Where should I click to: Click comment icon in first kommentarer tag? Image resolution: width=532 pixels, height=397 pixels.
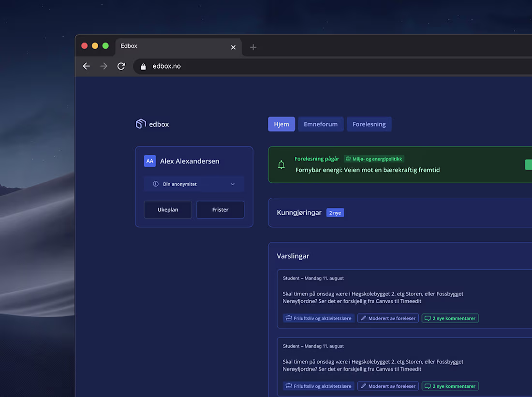point(428,318)
